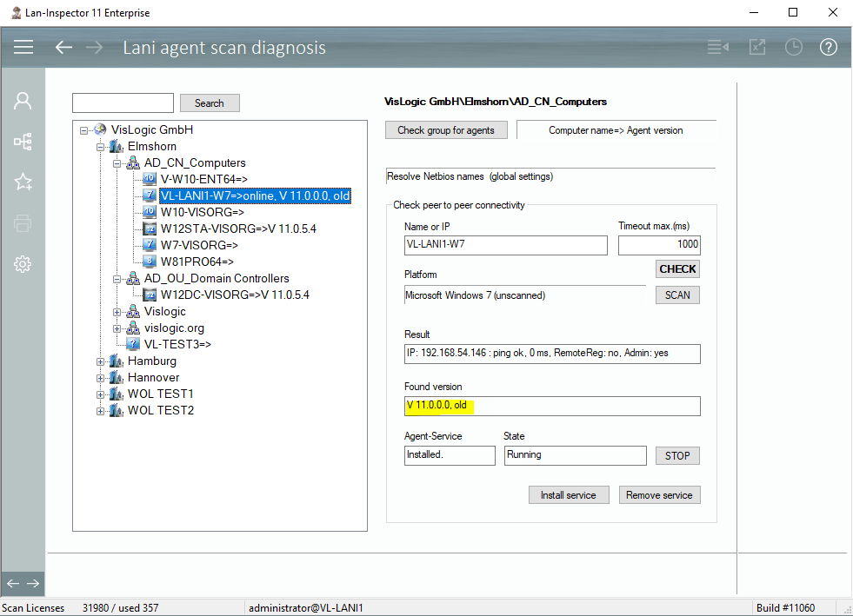Click the CHECK button
This screenshot has height=616, width=853.
[676, 269]
